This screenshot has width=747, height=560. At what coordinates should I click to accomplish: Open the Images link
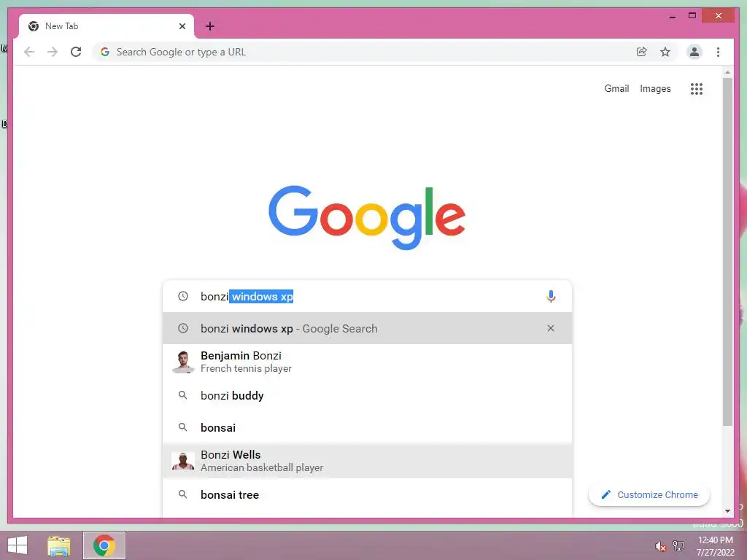655,88
